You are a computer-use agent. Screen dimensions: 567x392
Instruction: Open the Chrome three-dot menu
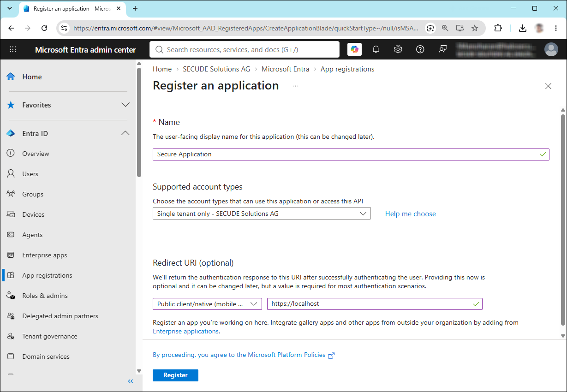click(x=556, y=28)
